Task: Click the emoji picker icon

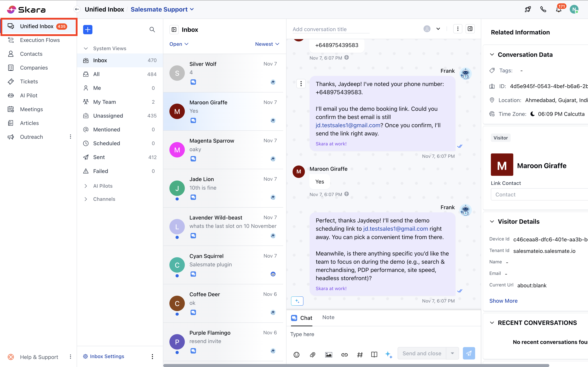Action: tap(296, 355)
